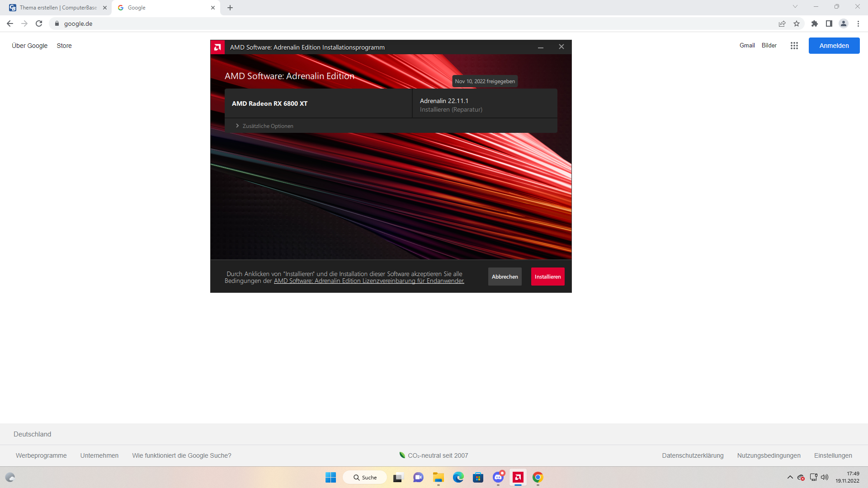Open Chrome extensions puzzle icon
This screenshot has height=488, width=868.
tap(815, 23)
